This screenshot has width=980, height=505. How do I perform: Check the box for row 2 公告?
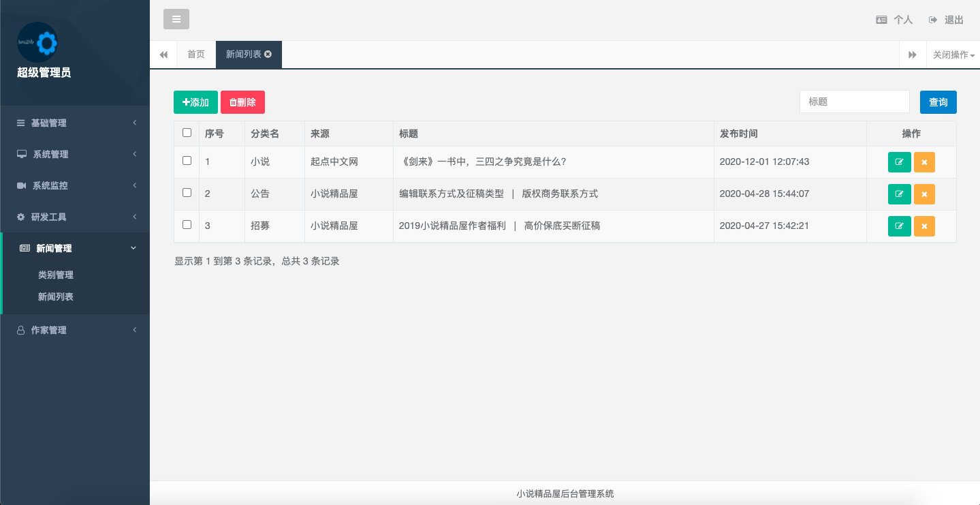187,193
